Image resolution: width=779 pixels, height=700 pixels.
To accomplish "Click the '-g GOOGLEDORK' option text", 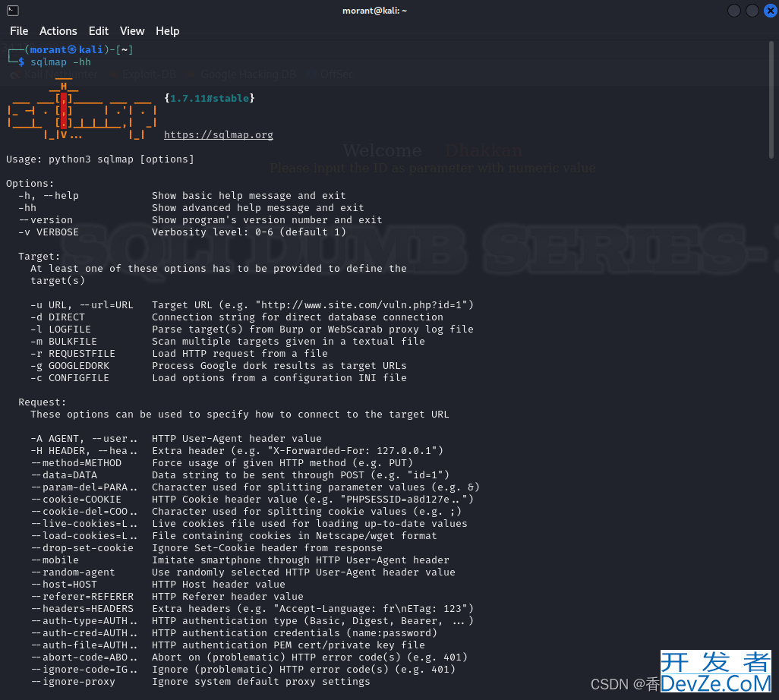I will (70, 366).
